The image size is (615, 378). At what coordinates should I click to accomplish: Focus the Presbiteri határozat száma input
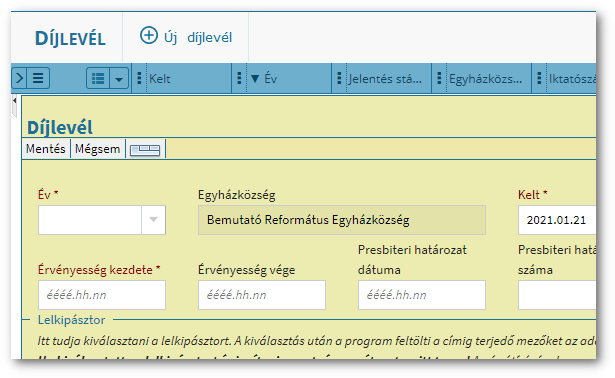[x=557, y=295]
